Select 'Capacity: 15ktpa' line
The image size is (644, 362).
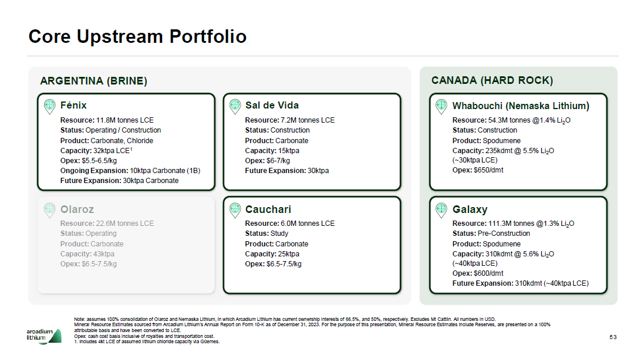click(x=272, y=151)
